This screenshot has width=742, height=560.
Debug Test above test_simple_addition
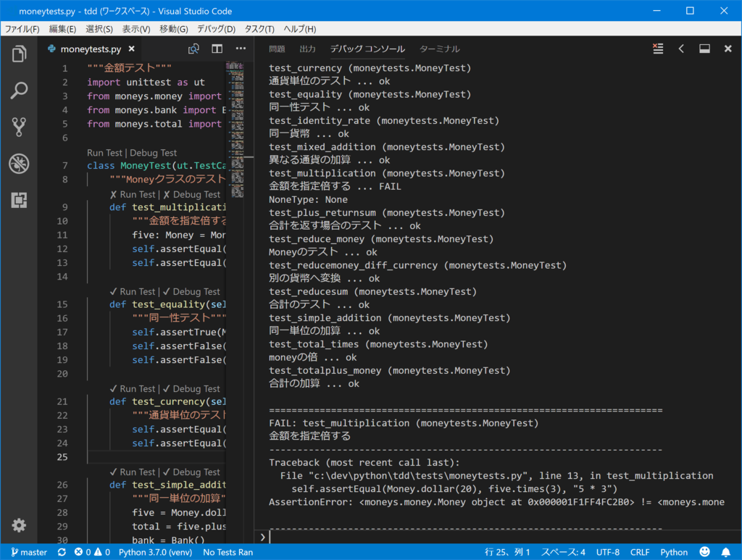tap(191, 472)
